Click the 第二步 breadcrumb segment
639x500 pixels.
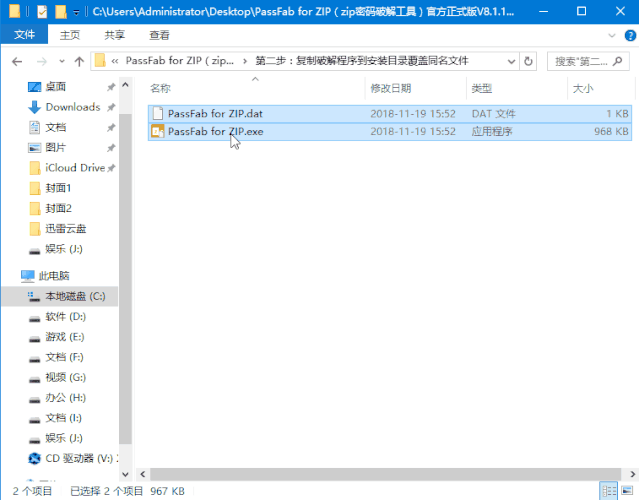362,61
